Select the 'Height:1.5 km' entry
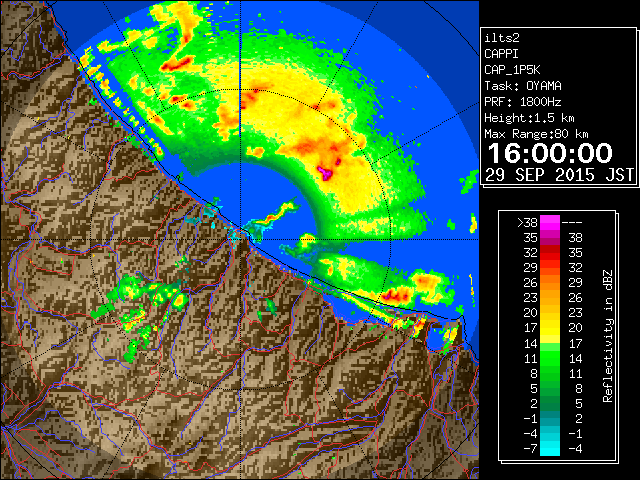The width and height of the screenshot is (640, 480). point(529,118)
